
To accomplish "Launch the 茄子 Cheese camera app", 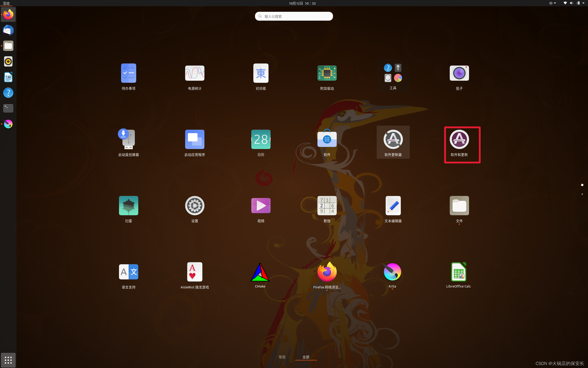I will tap(459, 77).
